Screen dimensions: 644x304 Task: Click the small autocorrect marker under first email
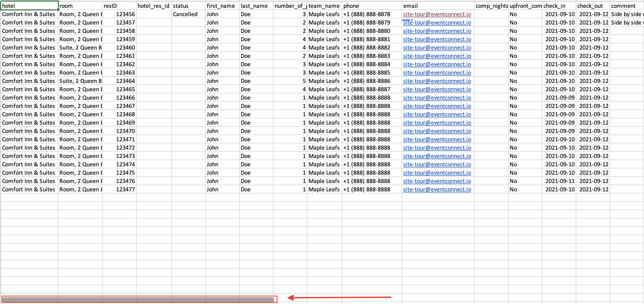click(407, 20)
